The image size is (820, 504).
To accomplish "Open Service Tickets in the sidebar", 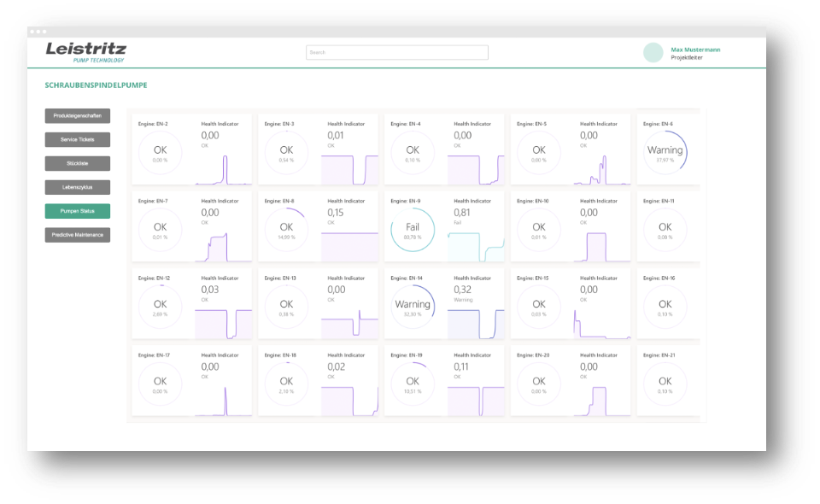I will click(78, 139).
